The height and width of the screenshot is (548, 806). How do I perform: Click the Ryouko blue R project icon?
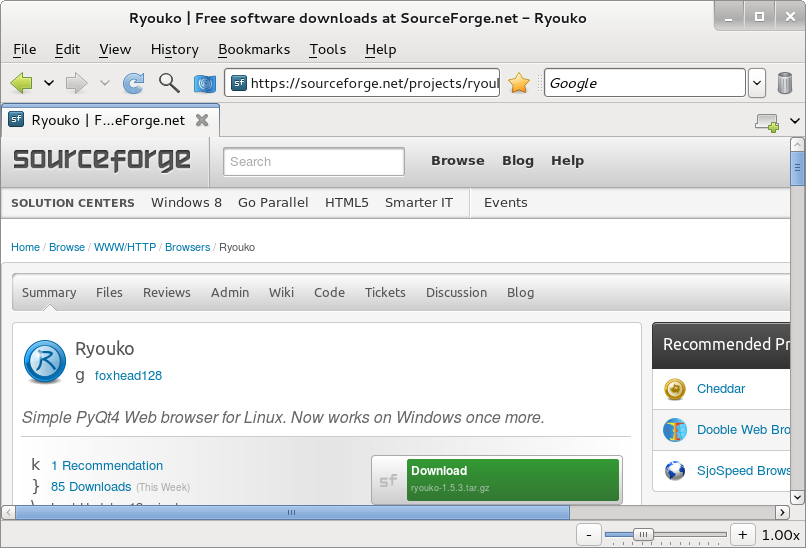click(x=45, y=361)
